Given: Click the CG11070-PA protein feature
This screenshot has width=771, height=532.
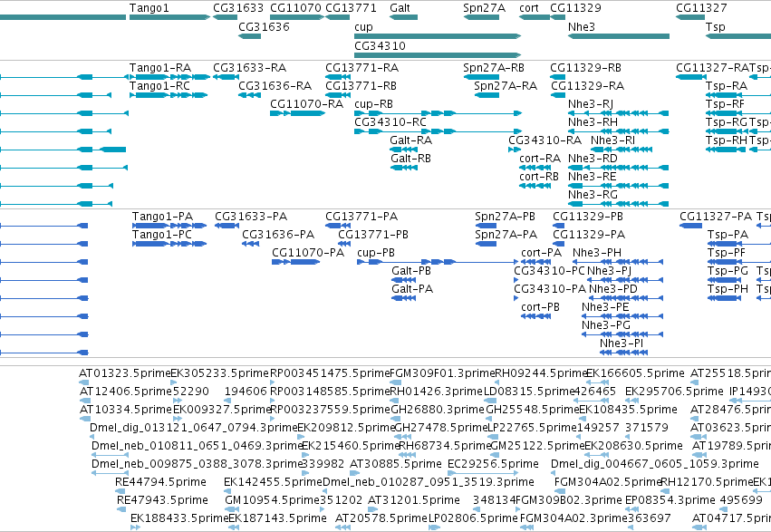Looking at the screenshot, I should 295,262.
